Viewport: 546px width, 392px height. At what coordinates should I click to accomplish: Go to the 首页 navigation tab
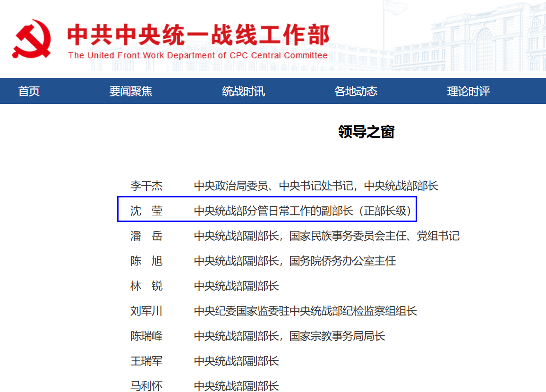(29, 91)
